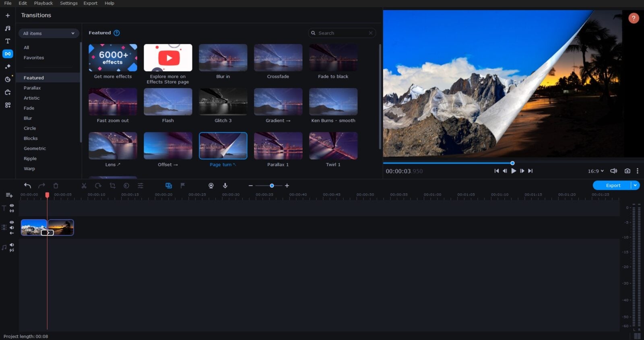This screenshot has height=340, width=644.
Task: Toggle video track visibility eye icon
Action: 12,222
